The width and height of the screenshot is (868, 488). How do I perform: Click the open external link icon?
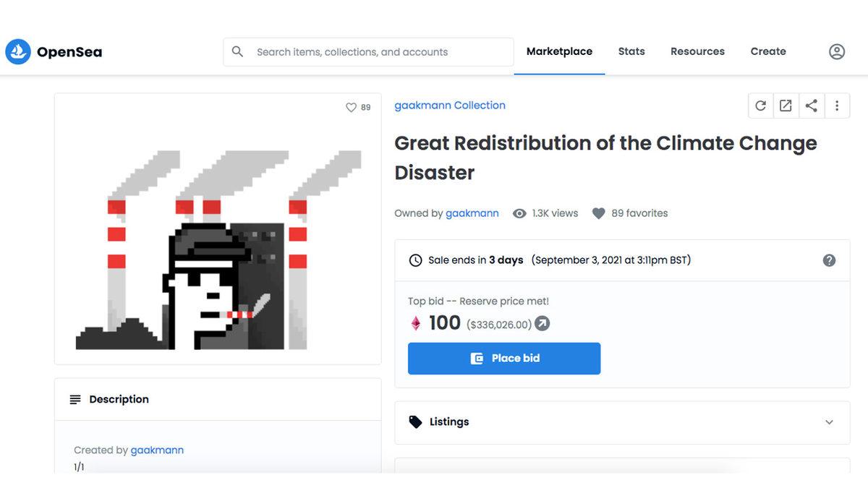pos(786,106)
